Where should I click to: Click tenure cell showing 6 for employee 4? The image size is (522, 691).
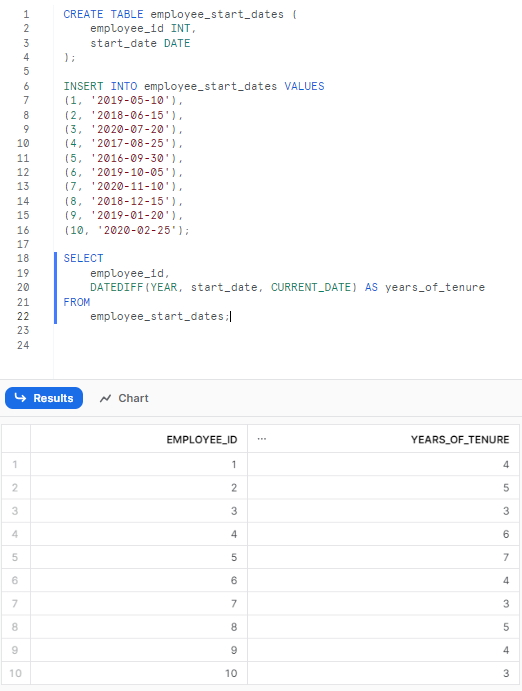pyautogui.click(x=383, y=534)
